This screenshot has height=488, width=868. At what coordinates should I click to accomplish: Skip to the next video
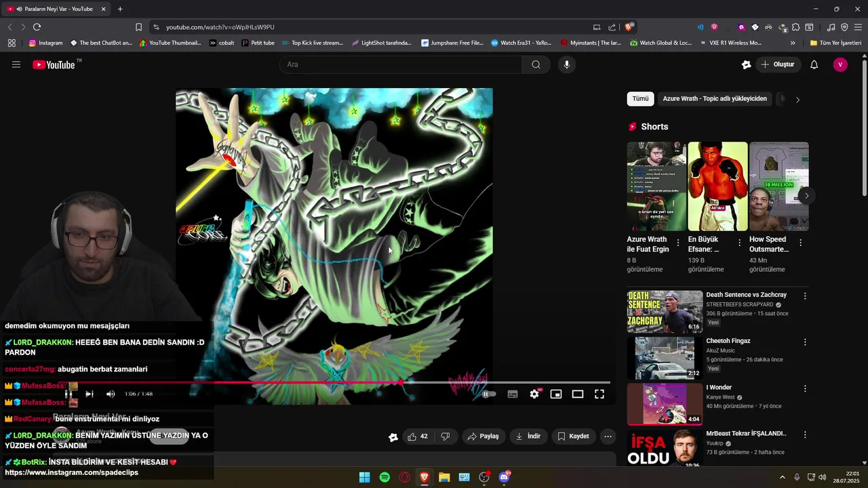[x=89, y=394]
